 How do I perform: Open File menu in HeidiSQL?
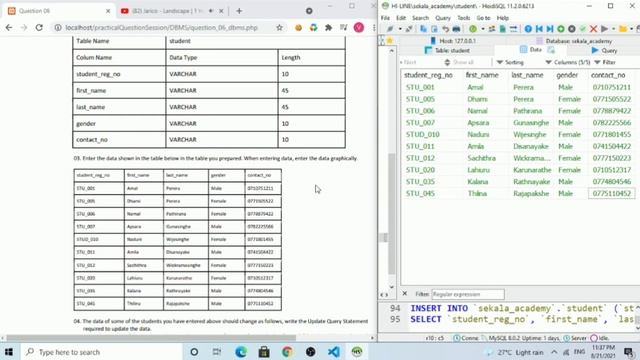(385, 18)
